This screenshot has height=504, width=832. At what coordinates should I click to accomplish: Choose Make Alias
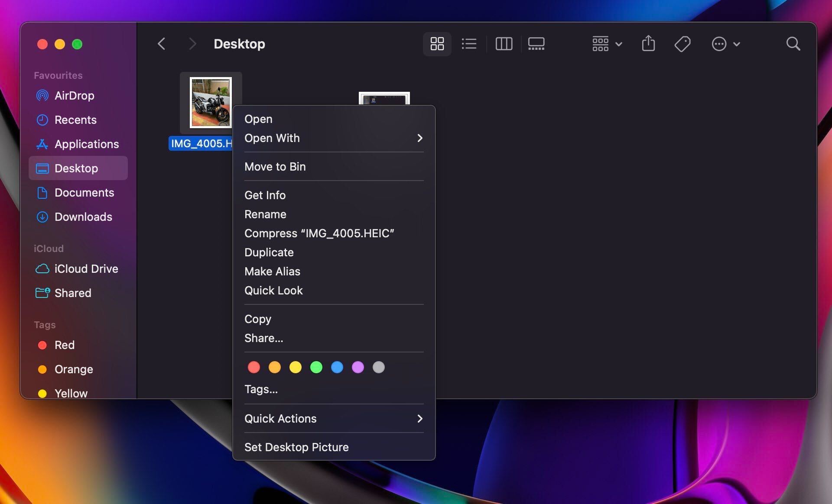[x=334, y=271]
